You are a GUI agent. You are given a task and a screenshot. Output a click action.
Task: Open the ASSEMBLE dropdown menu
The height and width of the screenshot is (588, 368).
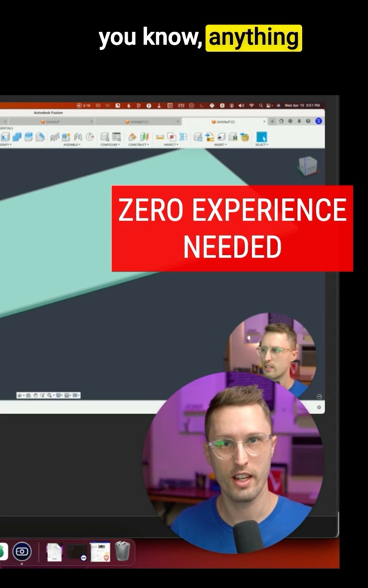pyautogui.click(x=73, y=145)
